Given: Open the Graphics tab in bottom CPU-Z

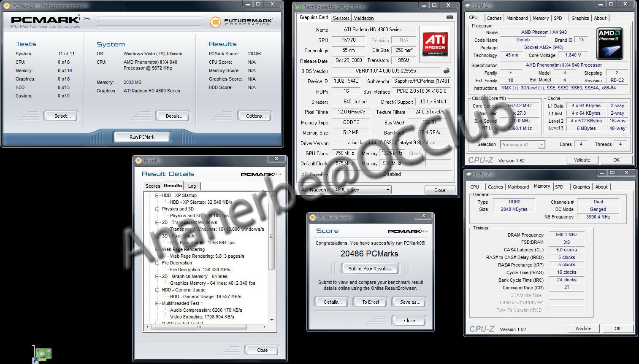Looking at the screenshot, I should [582, 187].
